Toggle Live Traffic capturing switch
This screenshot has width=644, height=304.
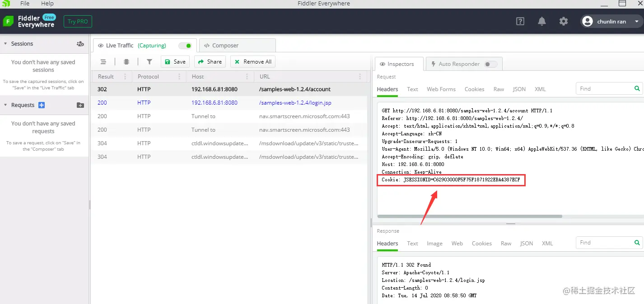point(185,46)
